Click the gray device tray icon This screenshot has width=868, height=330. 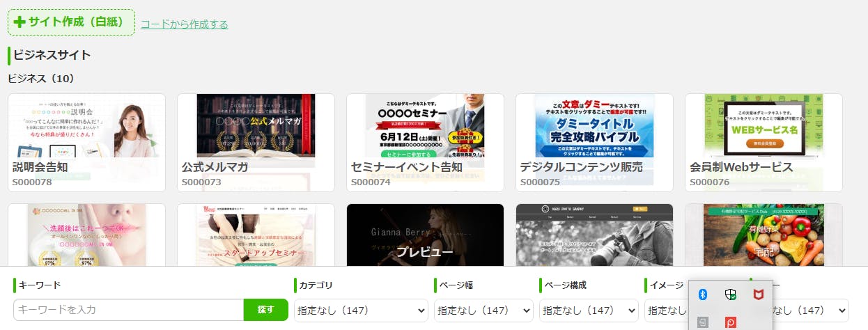tap(704, 322)
